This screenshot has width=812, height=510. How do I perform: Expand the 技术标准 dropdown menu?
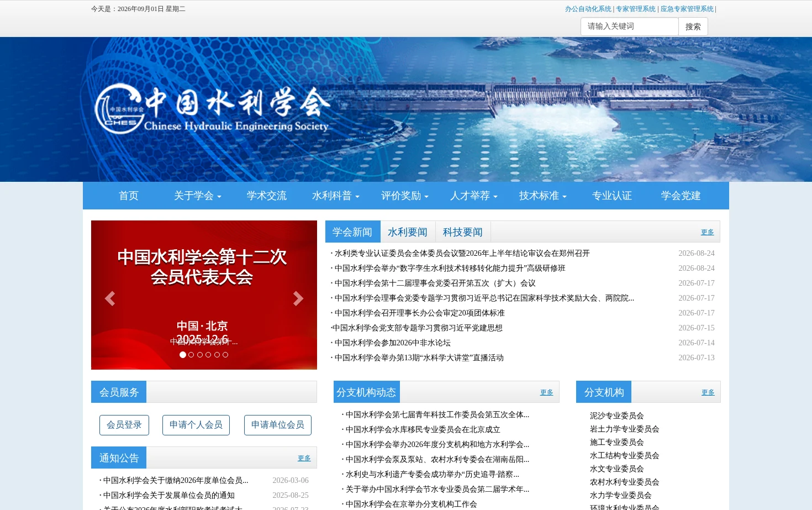543,196
